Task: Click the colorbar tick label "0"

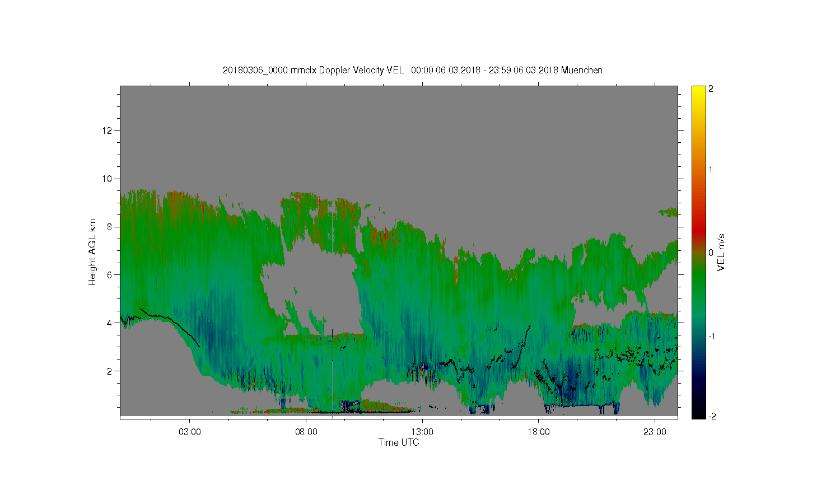Action: coord(711,253)
